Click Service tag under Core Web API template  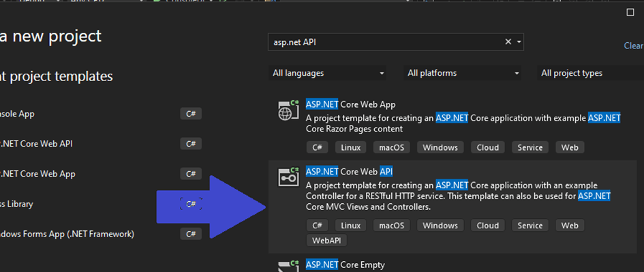click(530, 225)
